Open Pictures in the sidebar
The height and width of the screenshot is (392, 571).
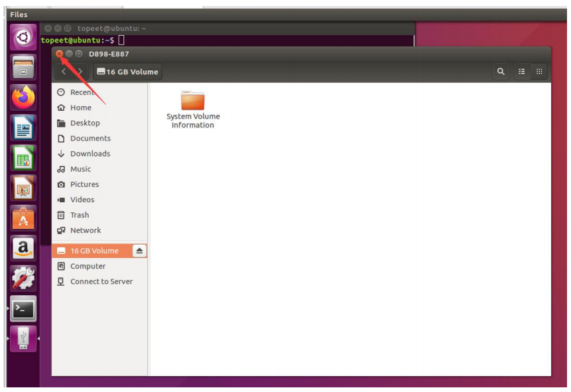pos(99,184)
